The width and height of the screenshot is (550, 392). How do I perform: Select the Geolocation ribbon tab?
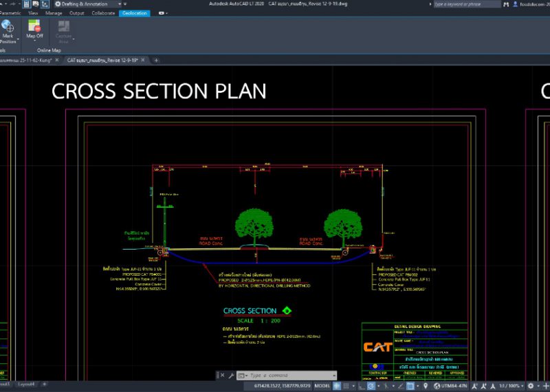[135, 13]
